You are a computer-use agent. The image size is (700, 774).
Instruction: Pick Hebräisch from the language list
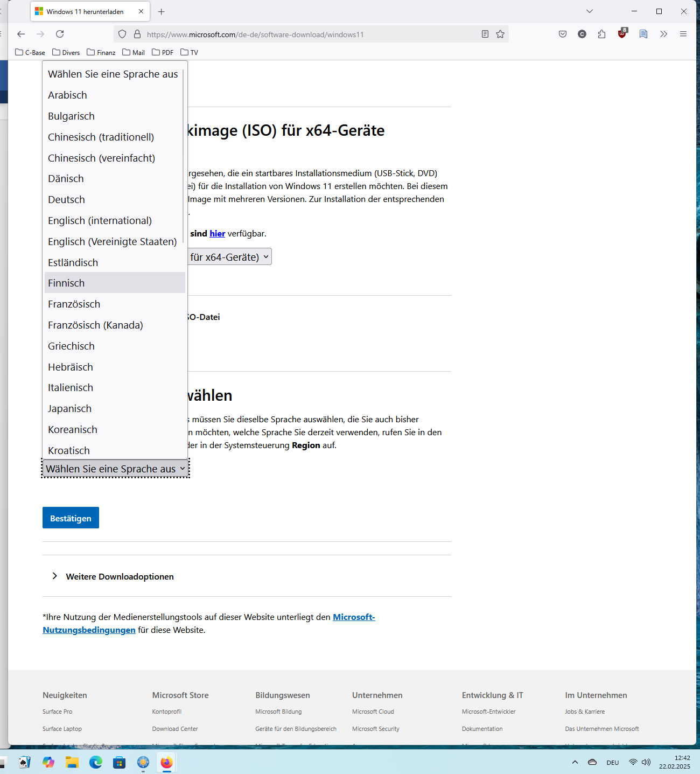[115, 367]
